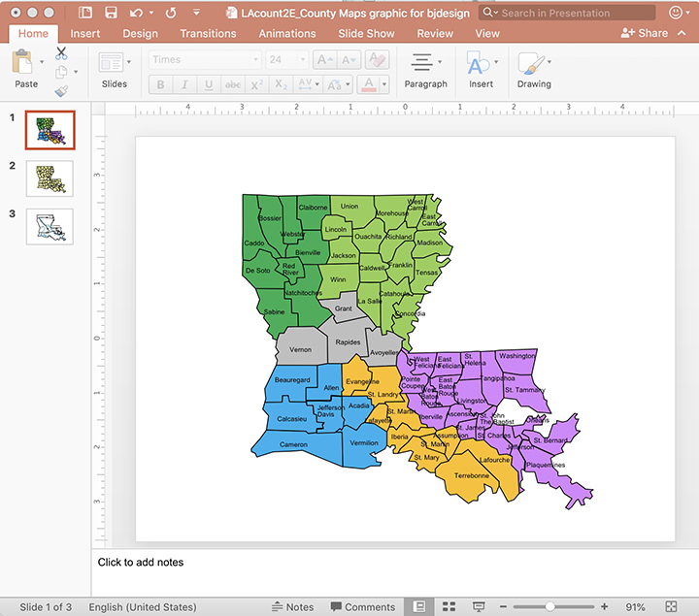The width and height of the screenshot is (699, 616).
Task: Switch to Slide Sorter grid view icon
Action: (x=449, y=606)
